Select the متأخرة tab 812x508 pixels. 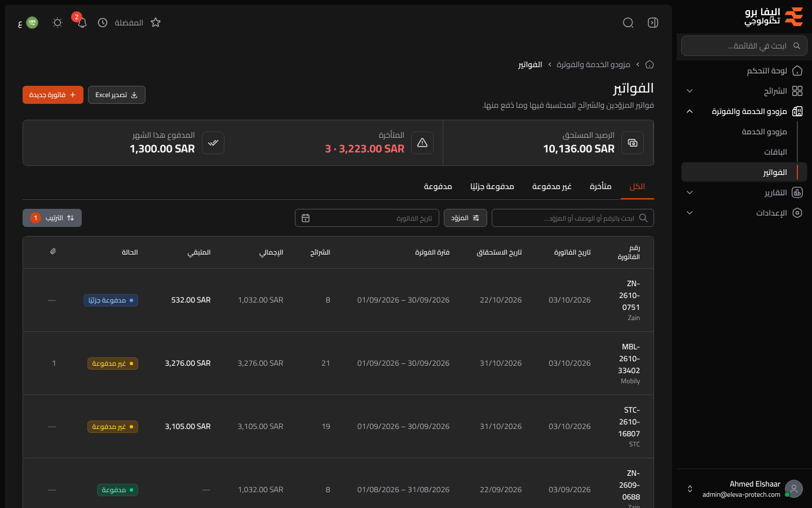point(601,187)
